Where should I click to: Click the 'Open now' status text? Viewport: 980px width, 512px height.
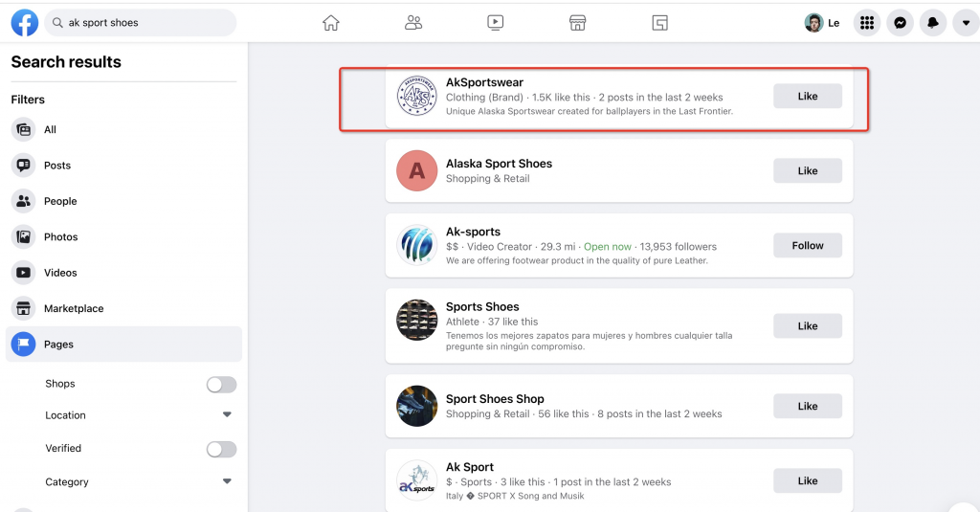point(608,246)
